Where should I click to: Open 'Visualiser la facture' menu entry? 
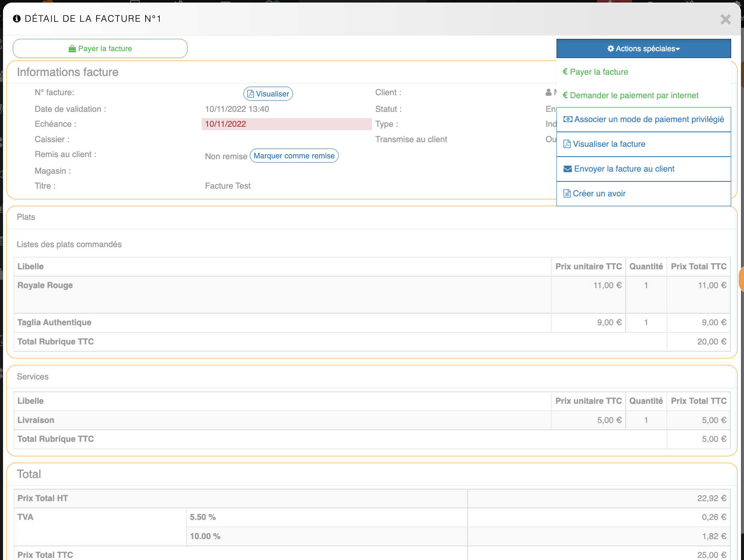pos(609,144)
